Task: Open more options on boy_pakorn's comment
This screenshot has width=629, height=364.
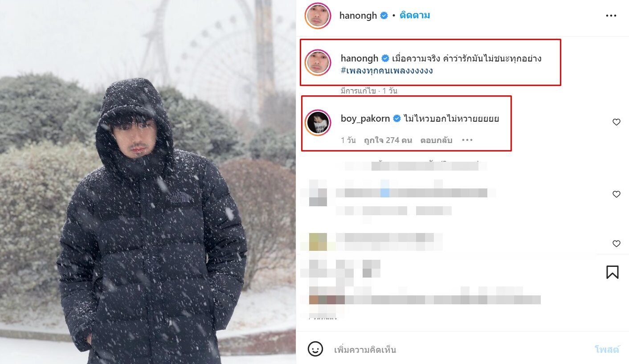Action: (x=467, y=140)
